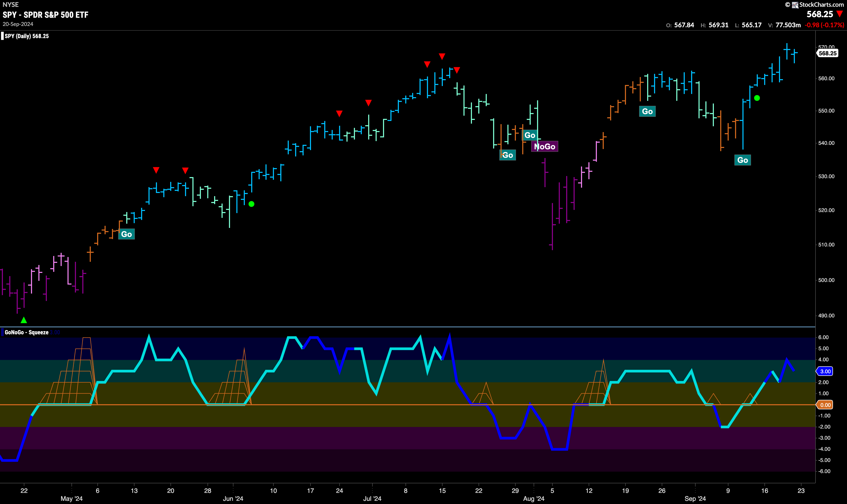Click the May '24 month label
The height and width of the screenshot is (504, 847).
tap(72, 498)
